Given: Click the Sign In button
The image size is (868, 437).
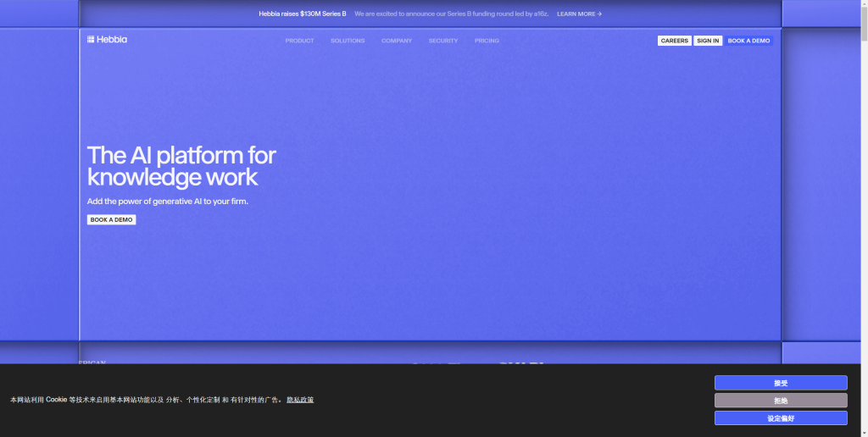Looking at the screenshot, I should pyautogui.click(x=708, y=41).
